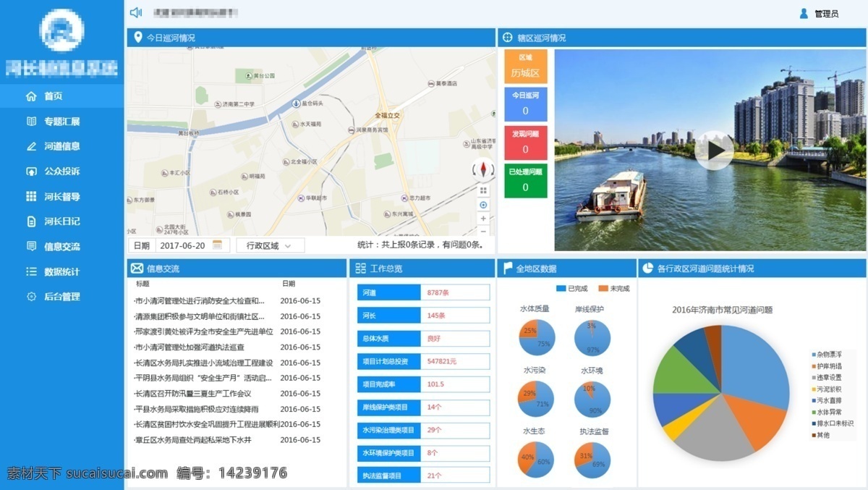Open the 行政区域 dropdown
The height and width of the screenshot is (490, 868).
pyautogui.click(x=271, y=245)
